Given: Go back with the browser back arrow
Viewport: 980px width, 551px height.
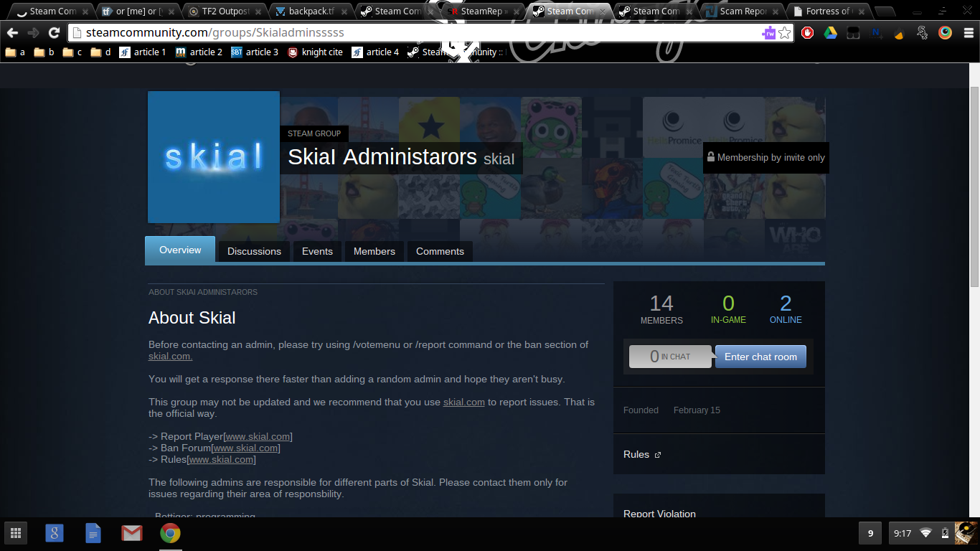Looking at the screenshot, I should (12, 33).
